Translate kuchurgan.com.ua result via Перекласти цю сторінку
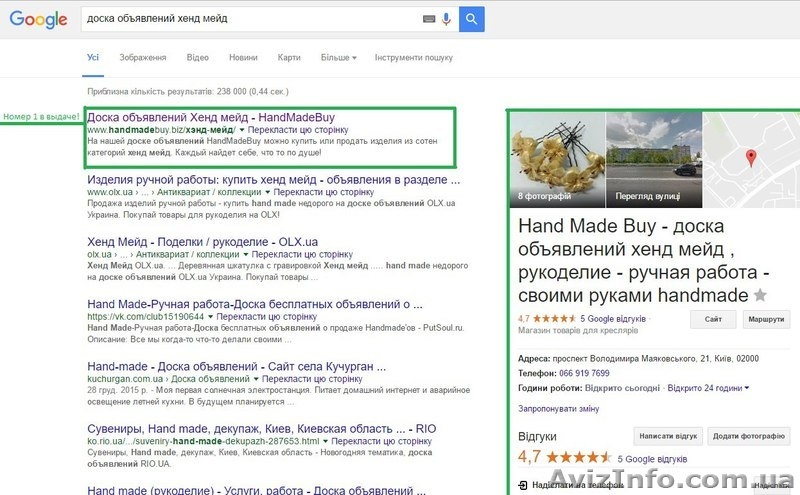The width and height of the screenshot is (800, 495). point(312,379)
